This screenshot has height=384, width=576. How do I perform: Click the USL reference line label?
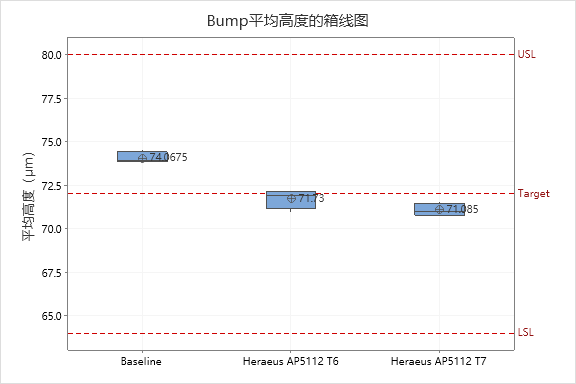526,54
